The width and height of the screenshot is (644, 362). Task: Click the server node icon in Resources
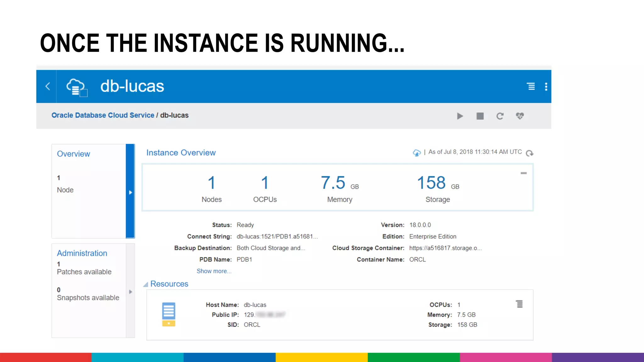[169, 314]
